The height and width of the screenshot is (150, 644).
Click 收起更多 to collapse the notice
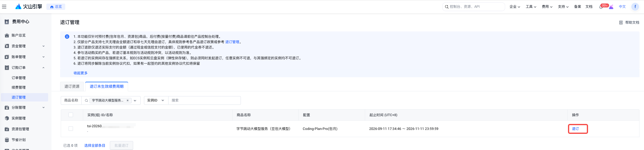point(80,73)
